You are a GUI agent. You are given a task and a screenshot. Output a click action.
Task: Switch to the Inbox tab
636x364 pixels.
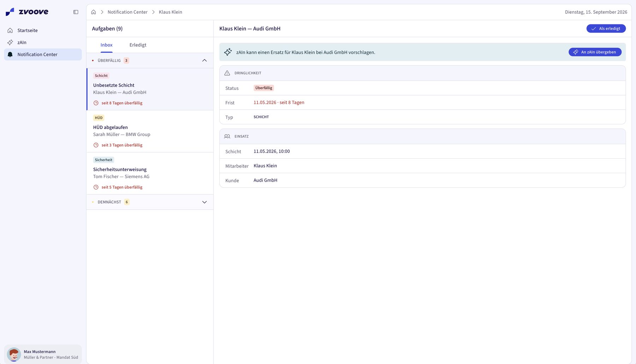[x=106, y=45]
